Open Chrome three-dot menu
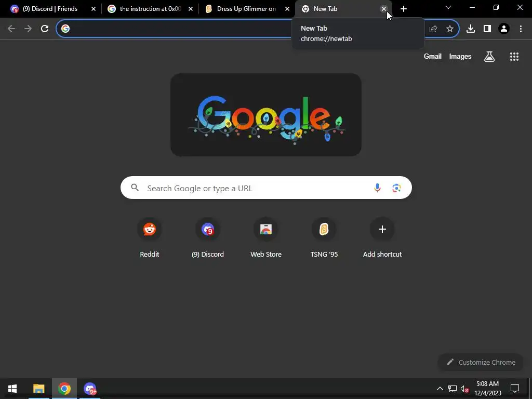This screenshot has width=532, height=399. pyautogui.click(x=521, y=29)
